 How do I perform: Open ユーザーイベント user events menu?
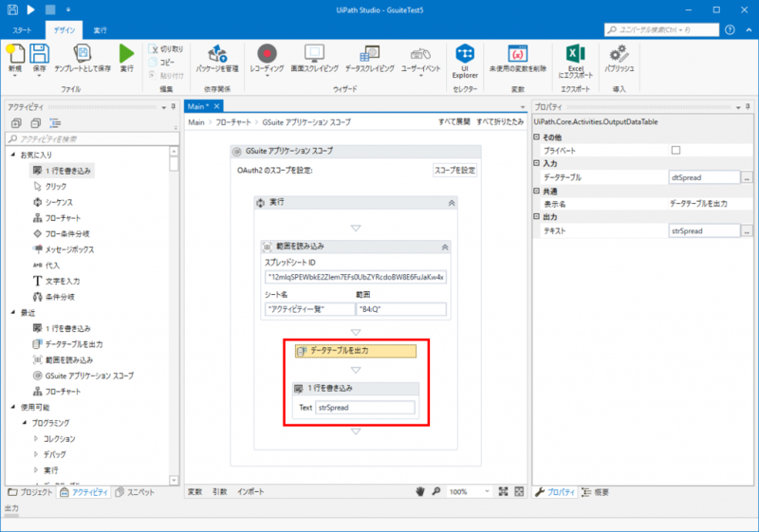pyautogui.click(x=420, y=60)
